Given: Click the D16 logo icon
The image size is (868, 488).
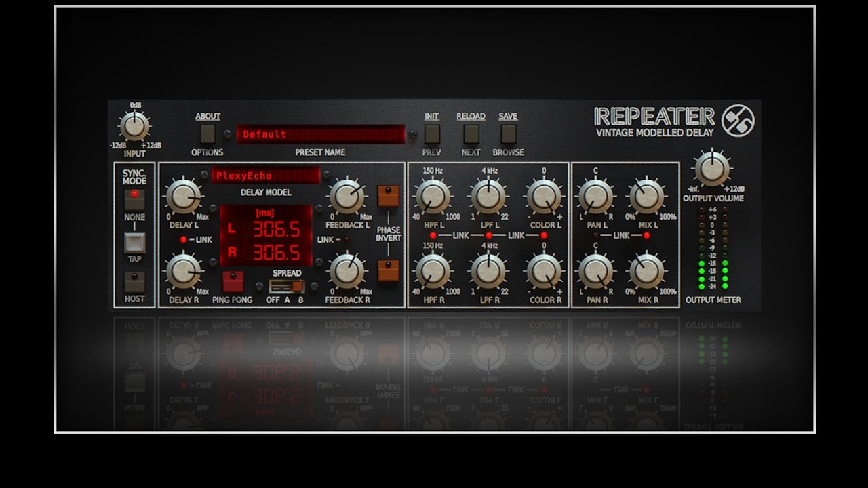Looking at the screenshot, I should tap(738, 121).
